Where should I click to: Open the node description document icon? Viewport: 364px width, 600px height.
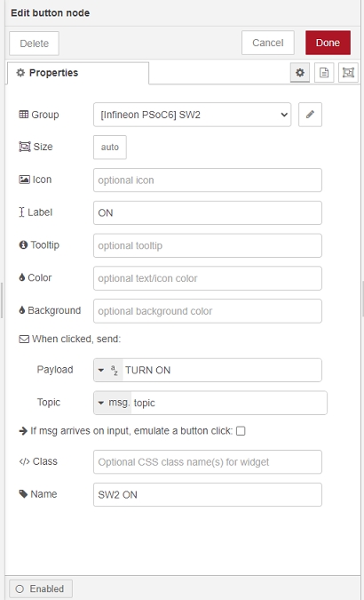point(324,72)
